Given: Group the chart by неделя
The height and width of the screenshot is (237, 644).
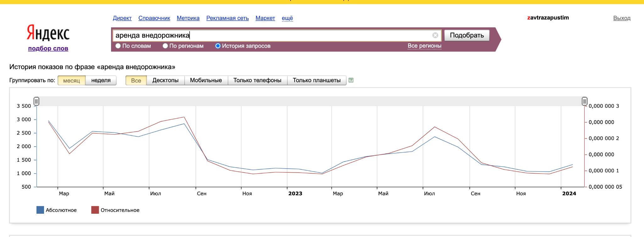Looking at the screenshot, I should (101, 80).
